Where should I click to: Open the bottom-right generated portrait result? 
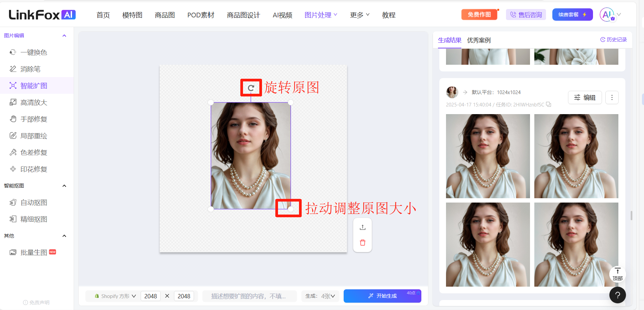(576, 245)
